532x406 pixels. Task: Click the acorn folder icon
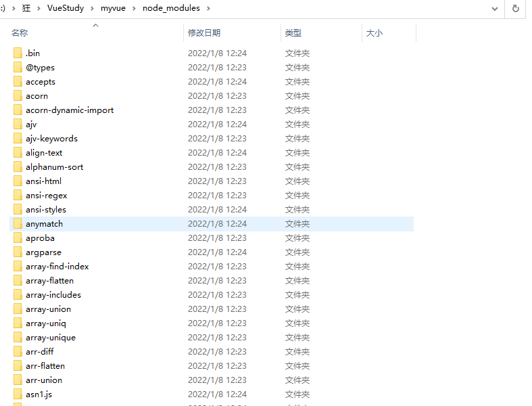point(18,96)
